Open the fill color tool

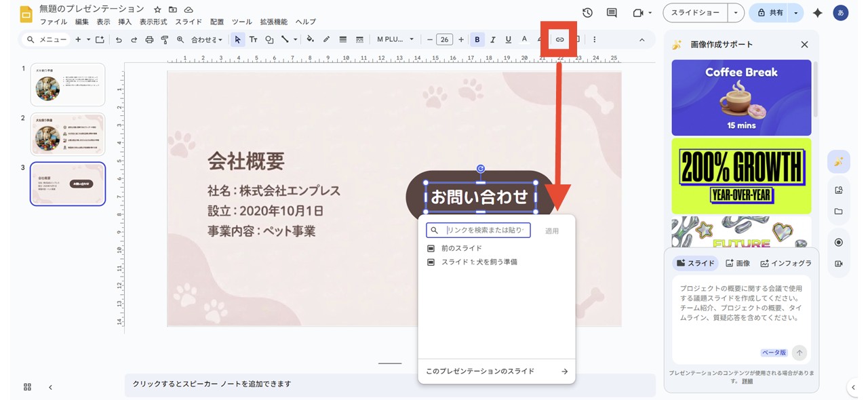[311, 39]
